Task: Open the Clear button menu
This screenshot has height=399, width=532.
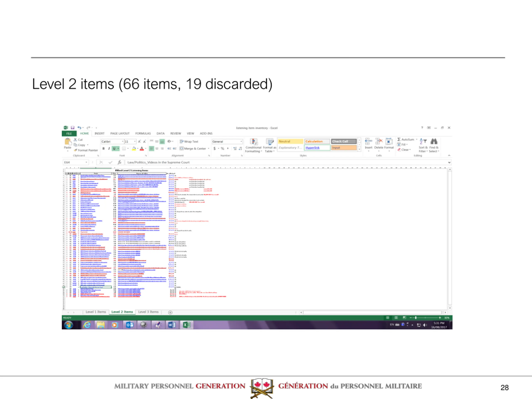Action: tap(404, 150)
